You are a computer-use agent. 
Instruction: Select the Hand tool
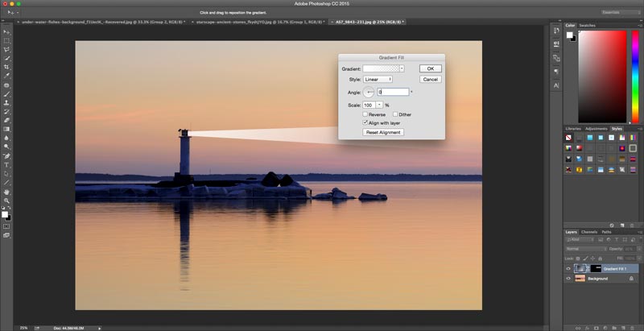click(x=6, y=192)
